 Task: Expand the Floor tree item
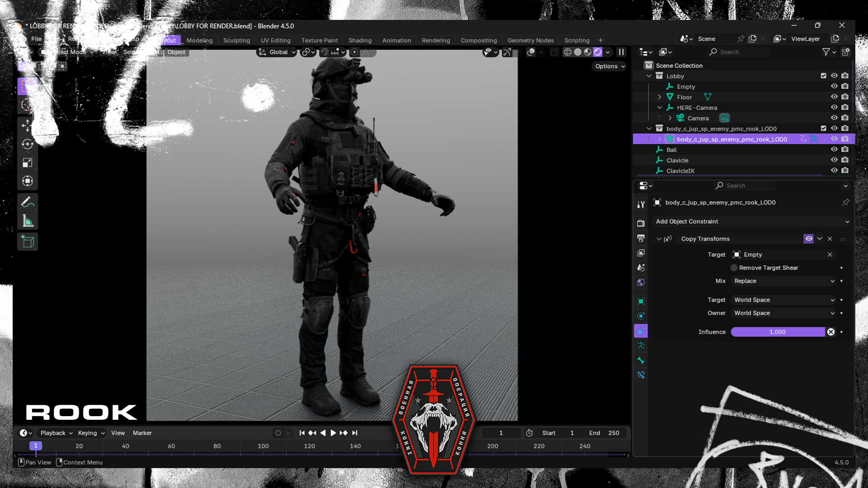[659, 97]
